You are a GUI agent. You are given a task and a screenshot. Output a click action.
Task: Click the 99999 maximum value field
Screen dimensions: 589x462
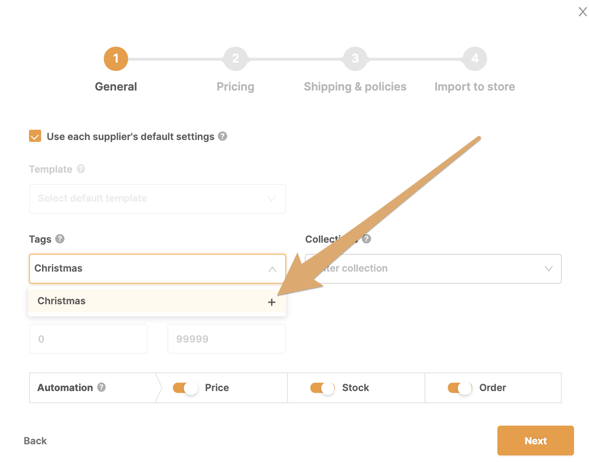[x=227, y=339]
